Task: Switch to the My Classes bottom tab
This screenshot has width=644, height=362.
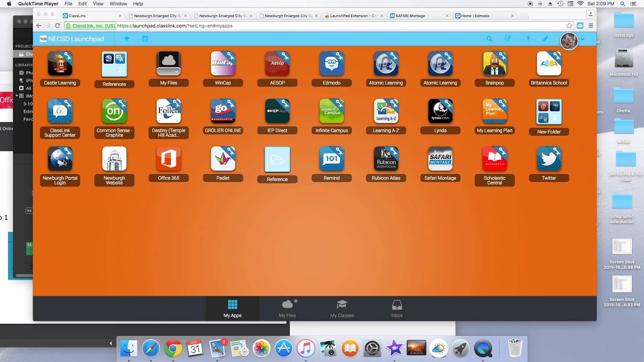Action: pos(342,309)
